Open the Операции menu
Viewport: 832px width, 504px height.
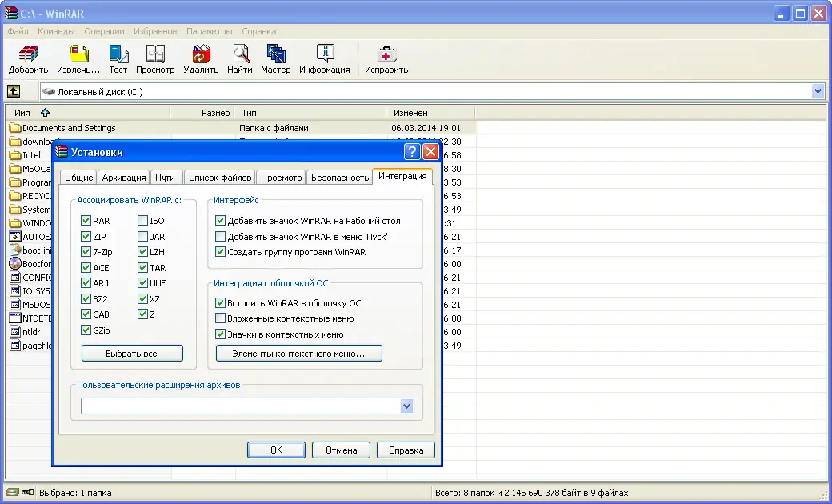[x=104, y=31]
